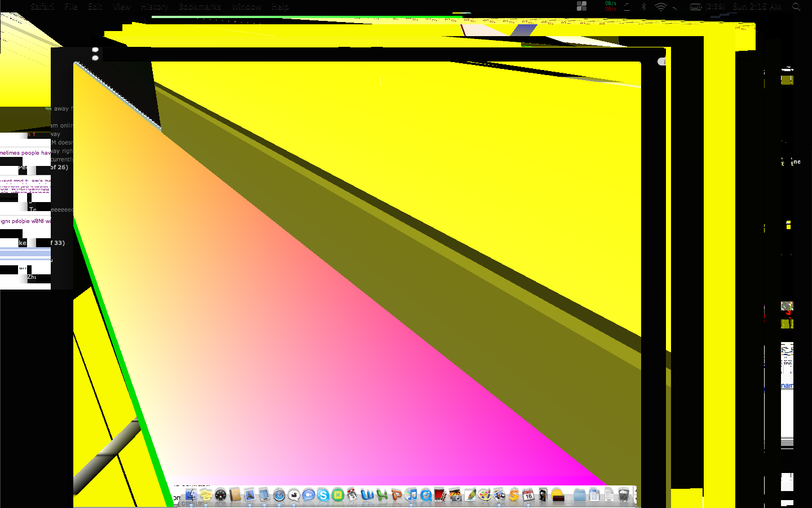
Task: Open Address Book from the Dock
Action: point(235,496)
